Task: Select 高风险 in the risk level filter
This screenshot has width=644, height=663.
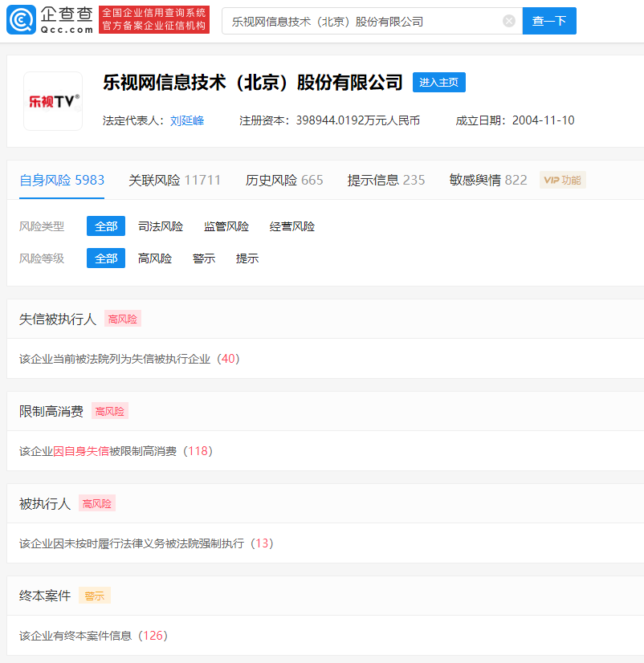Action: point(154,258)
